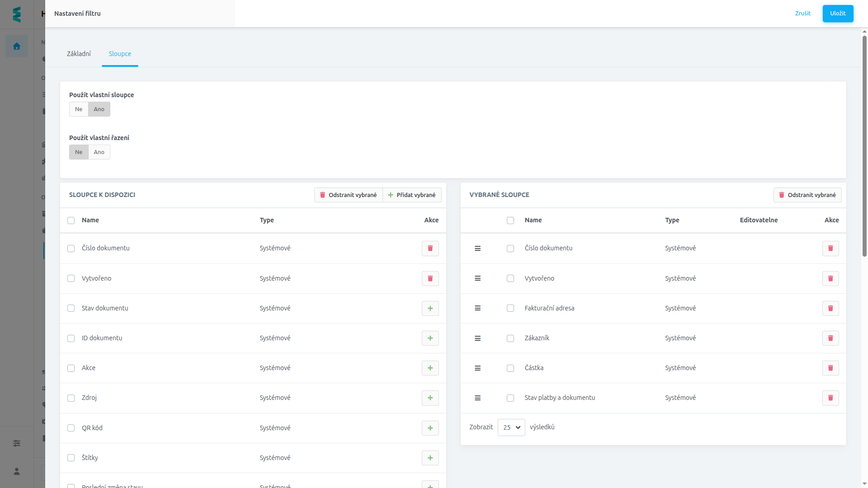Remove Číslo dokumentu from selected columns
Screen dimensions: 868x488
click(830, 249)
